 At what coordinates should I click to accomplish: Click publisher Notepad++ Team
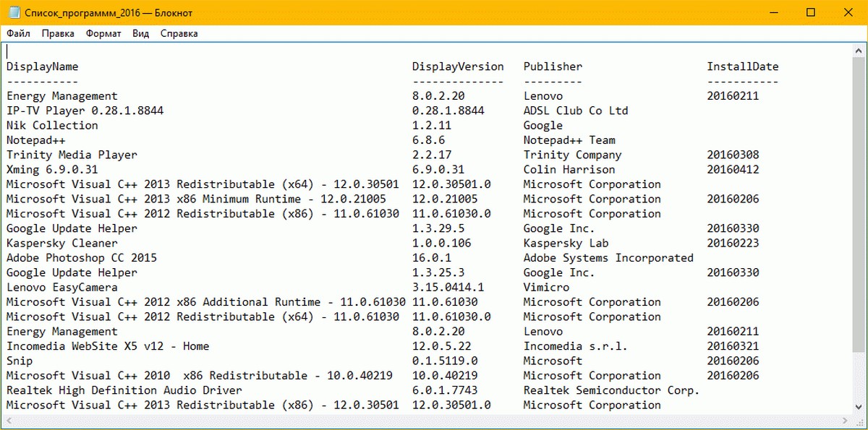point(569,140)
